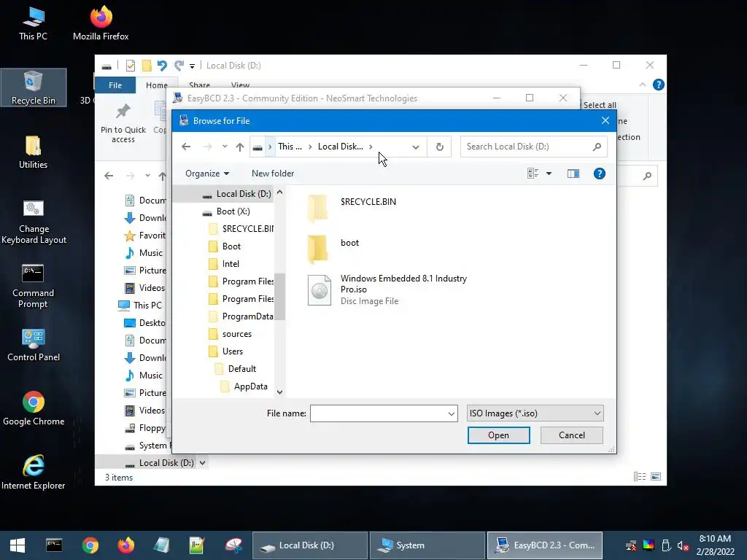Collapse the Explorer ribbon
Screen dimensions: 747x560
pos(642,85)
